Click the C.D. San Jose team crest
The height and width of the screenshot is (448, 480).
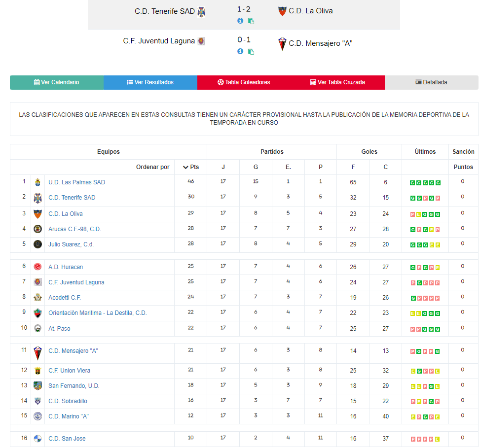37,439
